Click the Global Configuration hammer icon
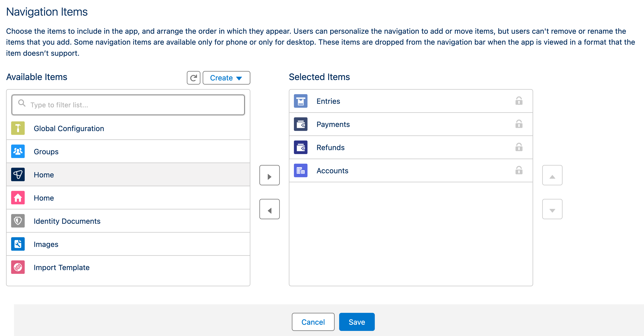Image resolution: width=644 pixels, height=336 pixels. coord(18,128)
